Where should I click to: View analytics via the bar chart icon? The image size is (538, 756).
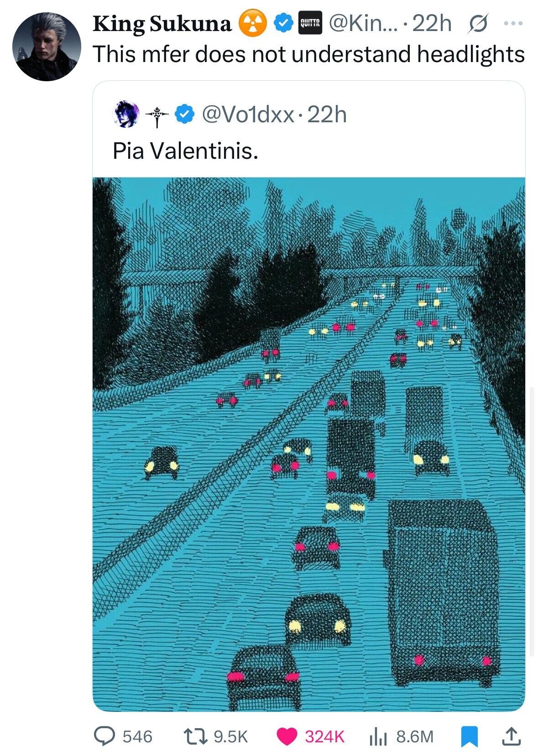point(379,736)
